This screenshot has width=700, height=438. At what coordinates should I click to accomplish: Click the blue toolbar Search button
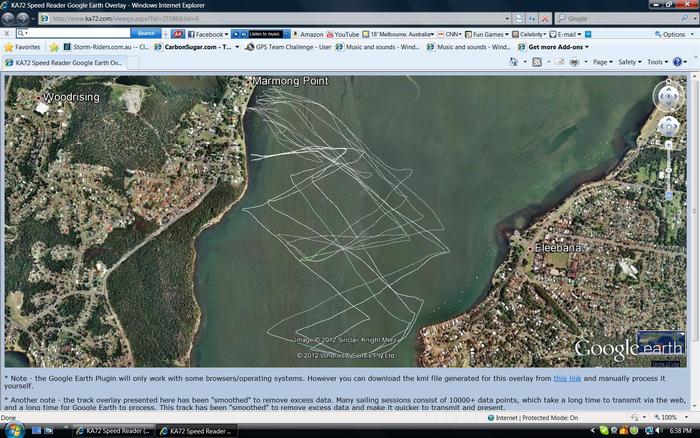click(x=146, y=34)
